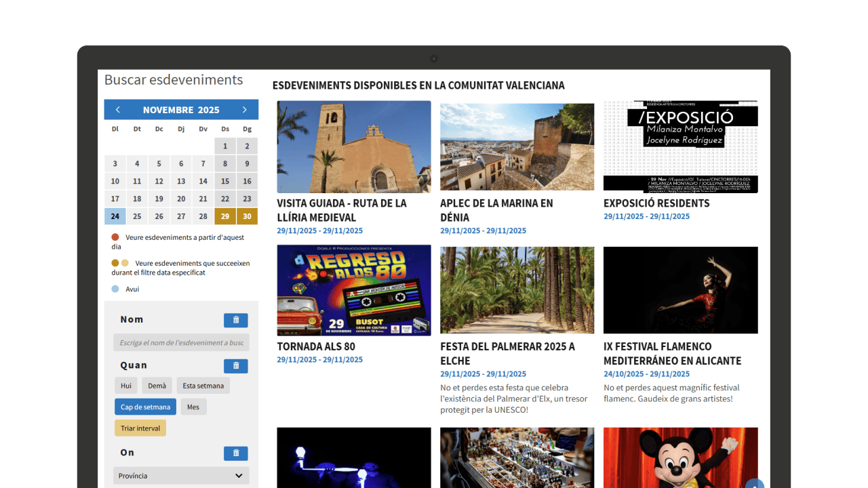Clear the Quan filter with trash icon
Screen dimensions: 868x488
tap(235, 366)
